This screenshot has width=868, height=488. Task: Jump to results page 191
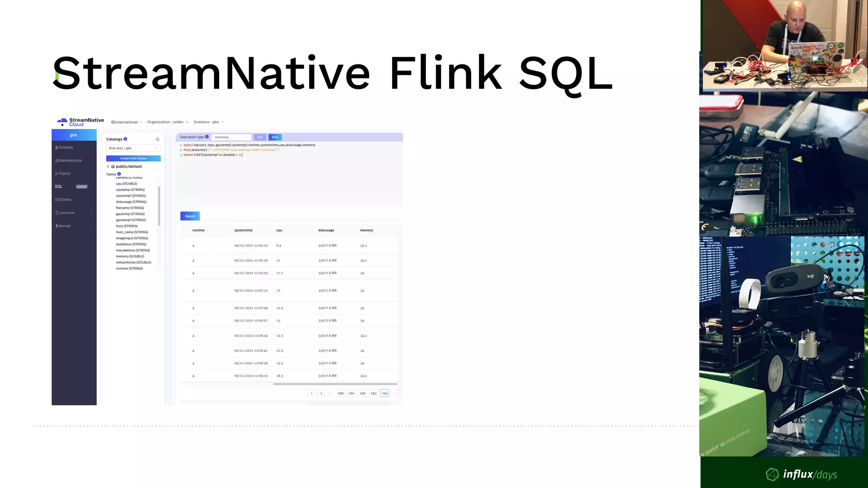351,393
